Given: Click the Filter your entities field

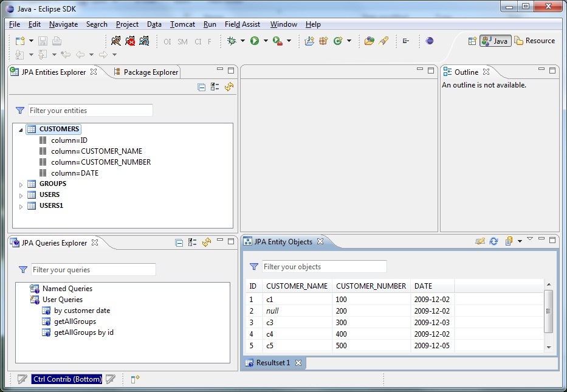Looking at the screenshot, I should tap(91, 111).
